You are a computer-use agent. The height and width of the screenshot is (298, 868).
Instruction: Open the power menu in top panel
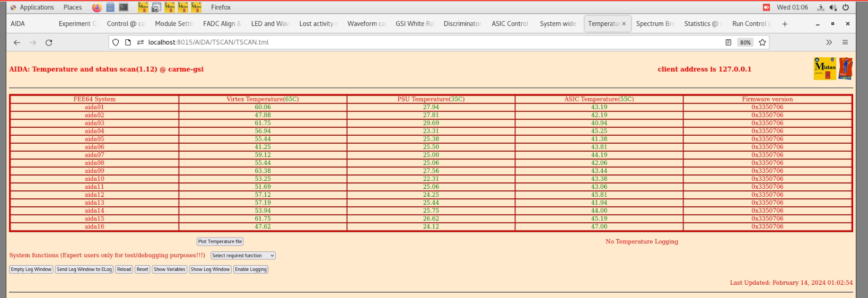coord(846,7)
